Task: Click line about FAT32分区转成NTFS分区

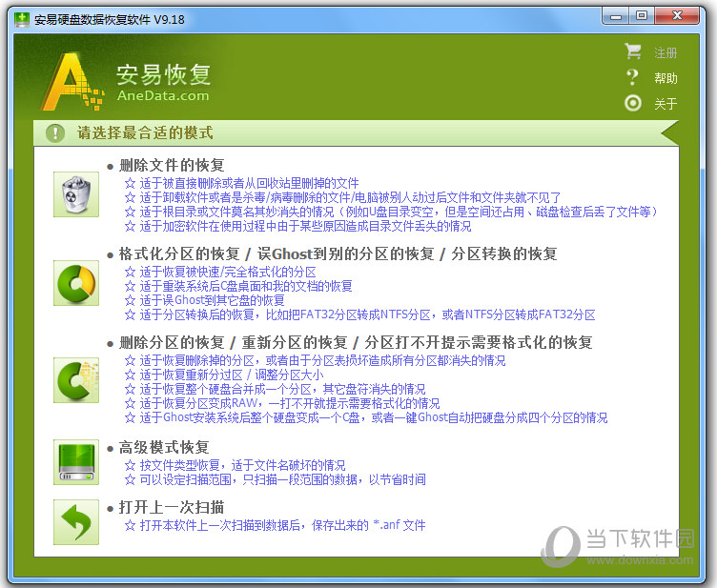Action: pos(367,314)
